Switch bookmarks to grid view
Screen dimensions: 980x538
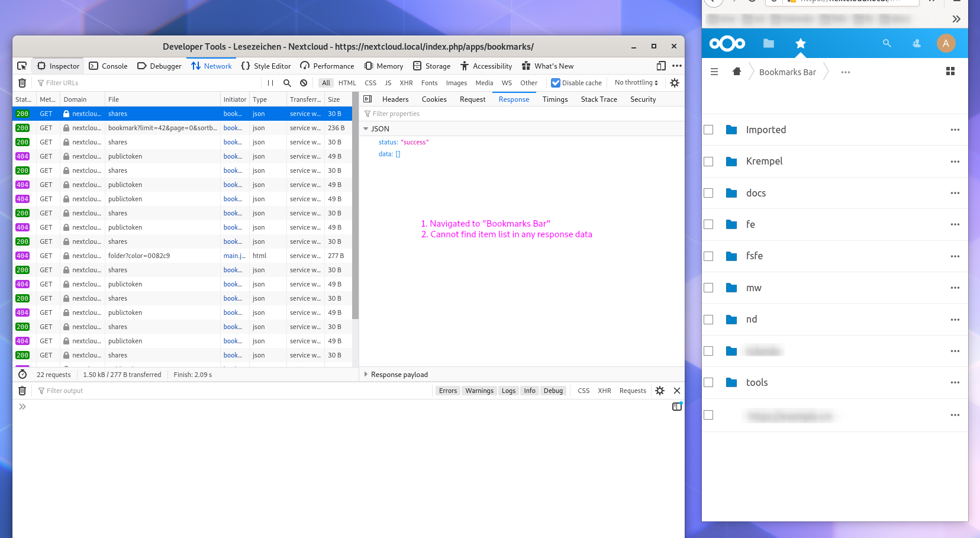point(950,71)
